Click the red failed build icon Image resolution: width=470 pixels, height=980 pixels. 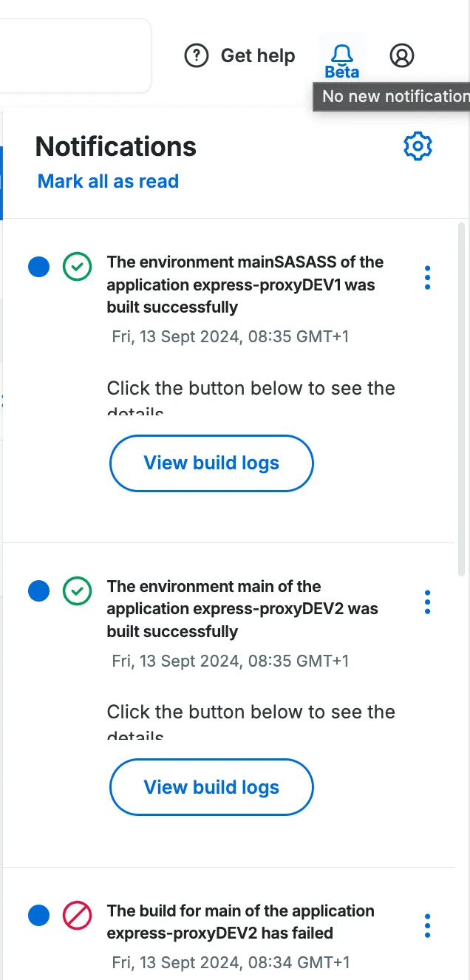[77, 915]
